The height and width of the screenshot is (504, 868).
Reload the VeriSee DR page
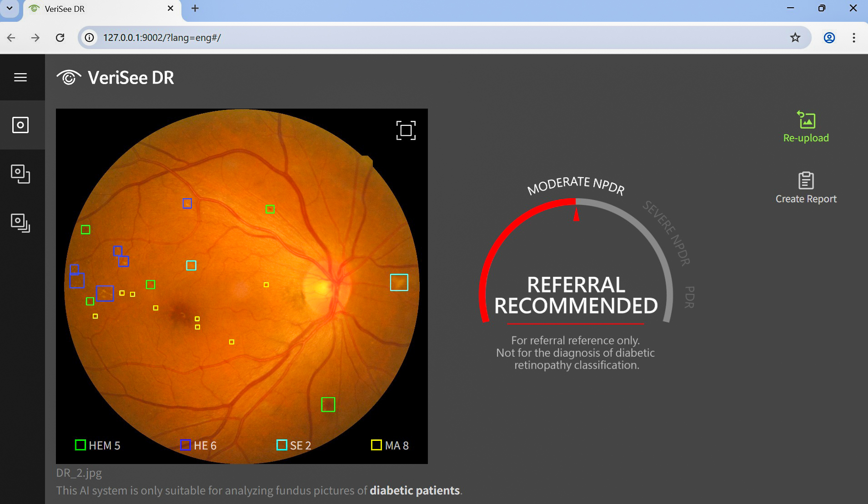[x=60, y=38]
